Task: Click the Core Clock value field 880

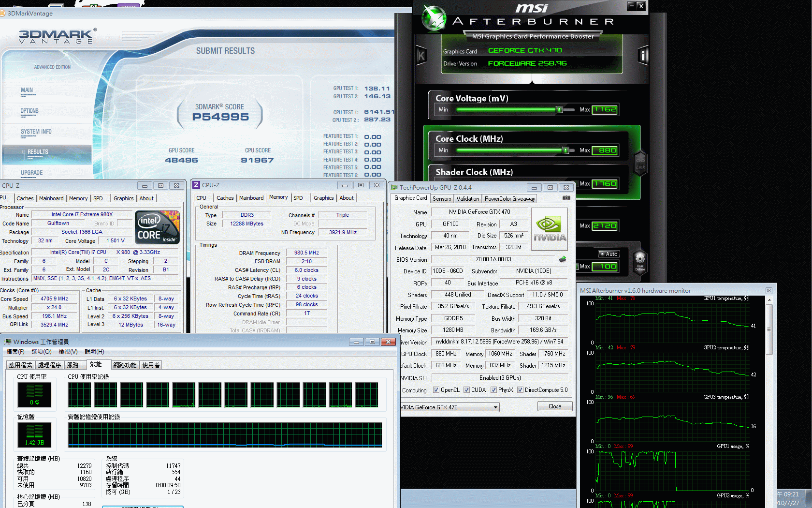Action: click(x=605, y=150)
